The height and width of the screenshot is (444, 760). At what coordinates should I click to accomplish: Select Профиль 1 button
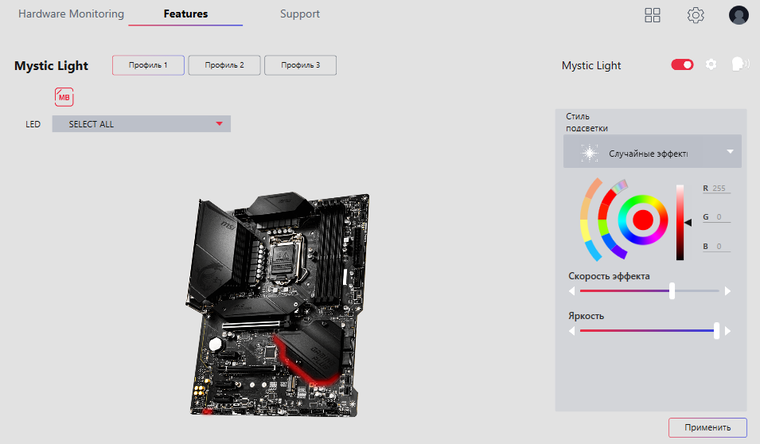(x=148, y=65)
